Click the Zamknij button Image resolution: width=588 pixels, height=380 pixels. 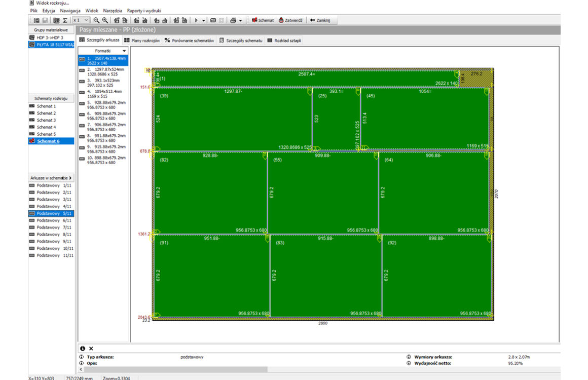click(x=319, y=20)
